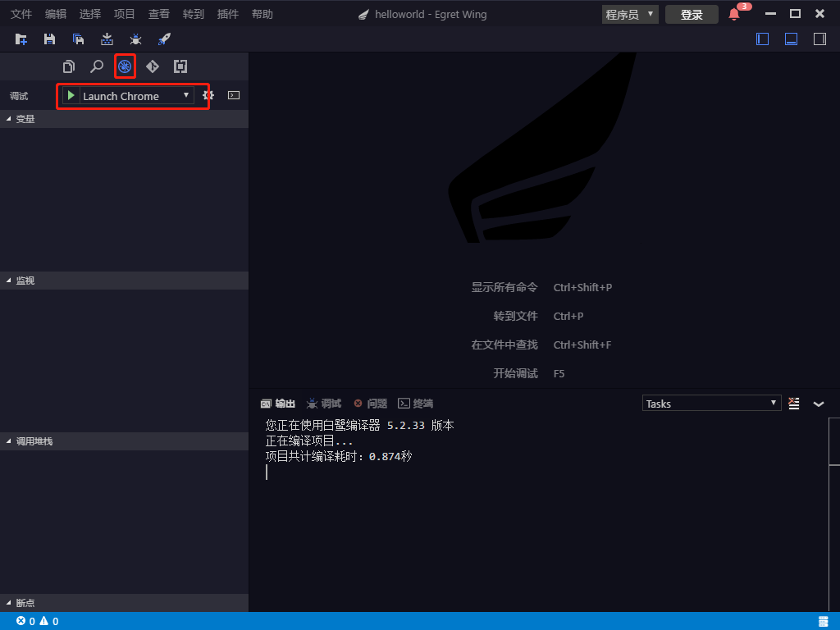The image size is (840, 630).
Task: Open the 选择 menu
Action: click(x=90, y=15)
